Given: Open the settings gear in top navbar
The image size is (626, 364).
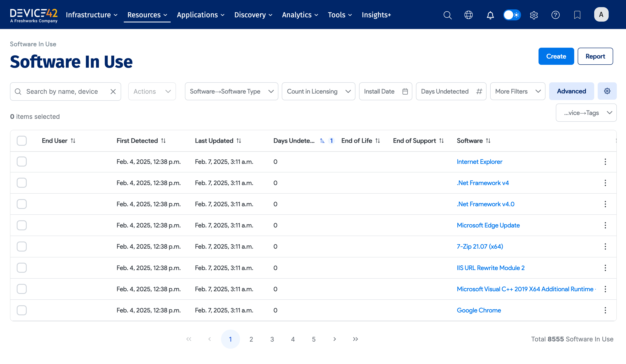Looking at the screenshot, I should pyautogui.click(x=534, y=15).
